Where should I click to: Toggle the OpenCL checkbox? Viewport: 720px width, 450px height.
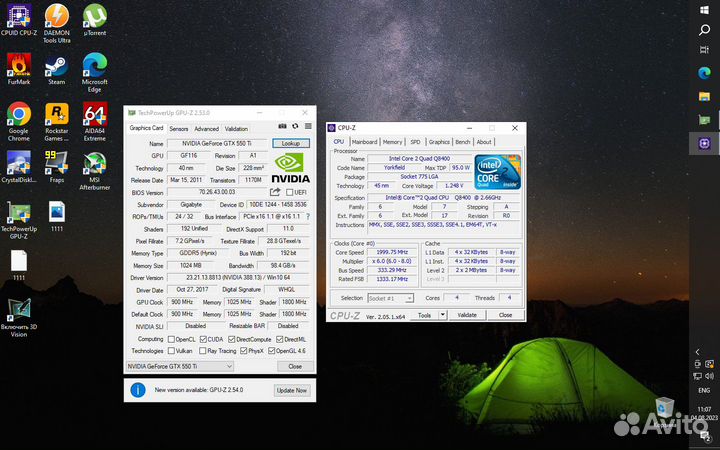click(171, 339)
